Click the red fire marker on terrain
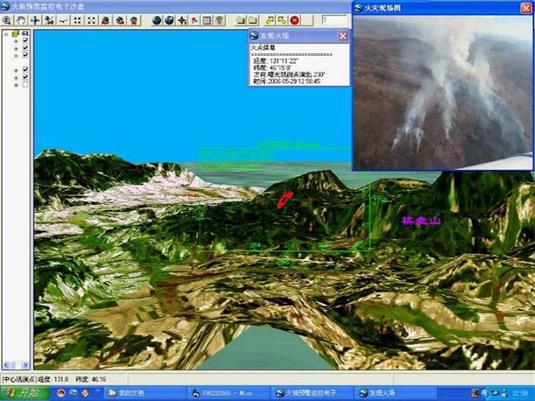This screenshot has width=535, height=401. coord(285,200)
